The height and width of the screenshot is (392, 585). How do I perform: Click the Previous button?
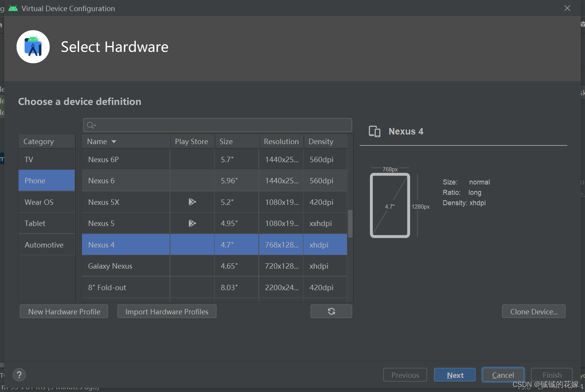[x=405, y=375]
